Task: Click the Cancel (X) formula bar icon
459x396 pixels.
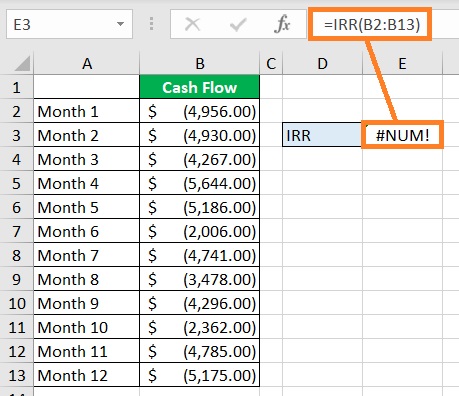Action: 192,24
